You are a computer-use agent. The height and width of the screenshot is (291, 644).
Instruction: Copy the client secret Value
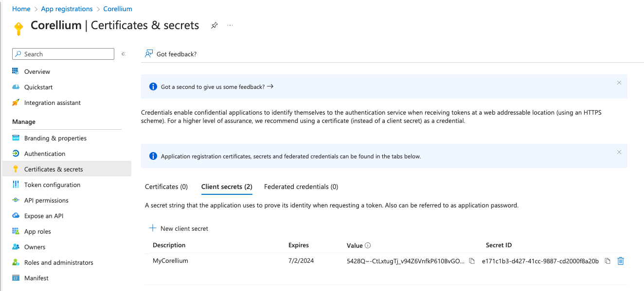[x=471, y=261]
